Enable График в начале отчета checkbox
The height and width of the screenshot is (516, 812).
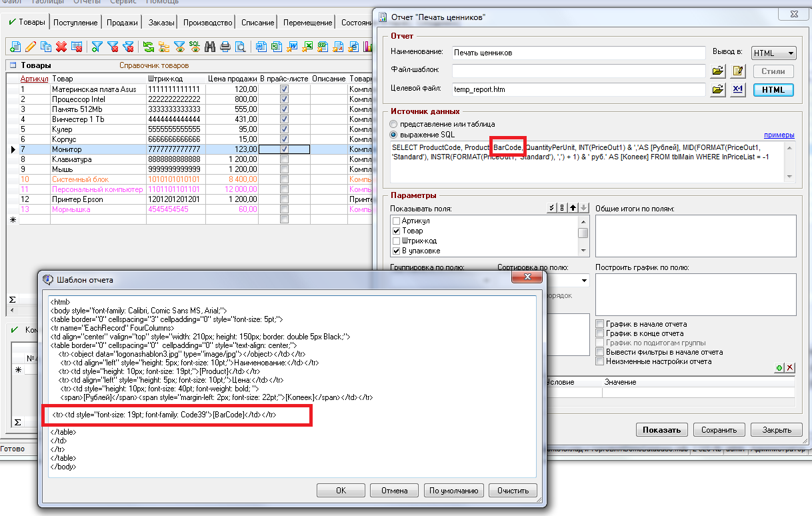tap(600, 324)
